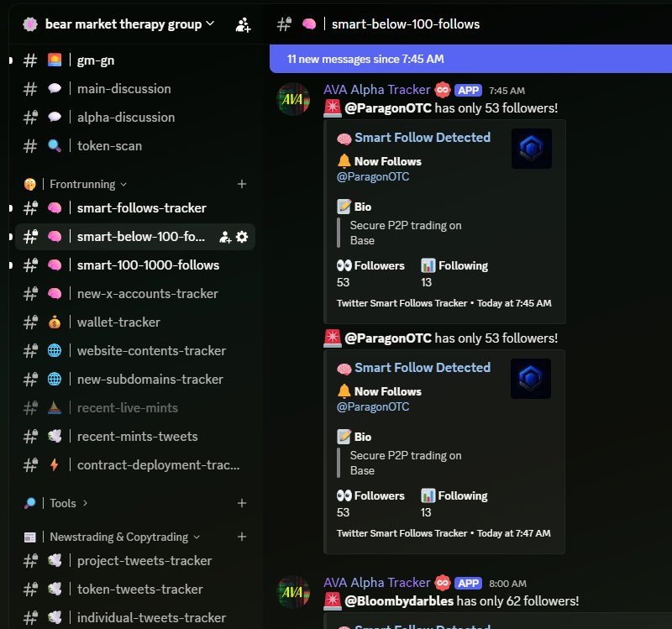Click the Following count 13 in second embed
672x629 pixels.
point(426,512)
